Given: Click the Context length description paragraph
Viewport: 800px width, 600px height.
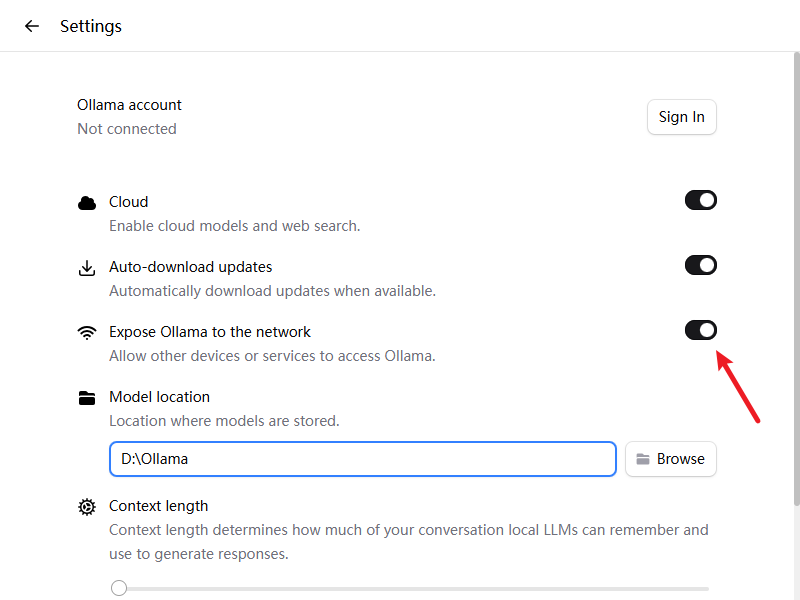Looking at the screenshot, I should [409, 541].
